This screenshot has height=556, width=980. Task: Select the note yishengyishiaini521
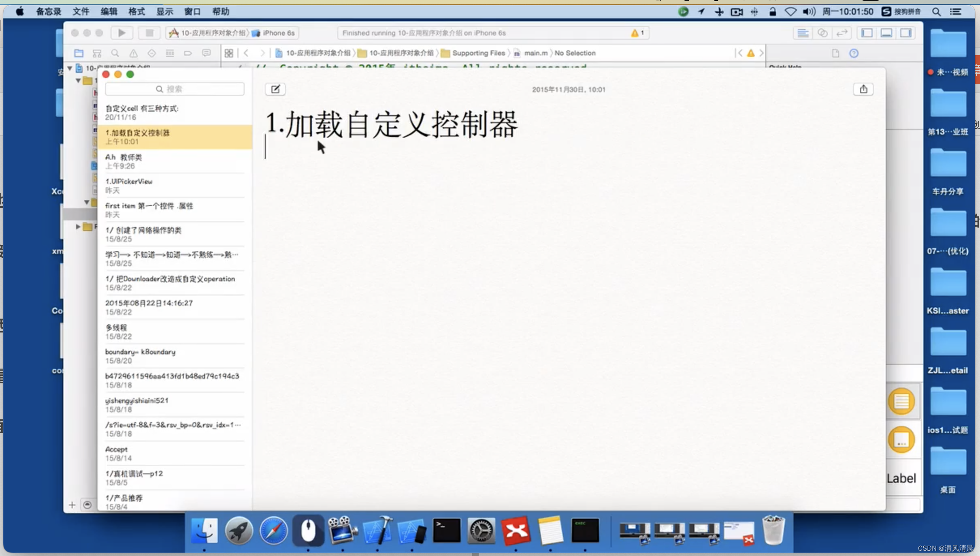point(175,404)
